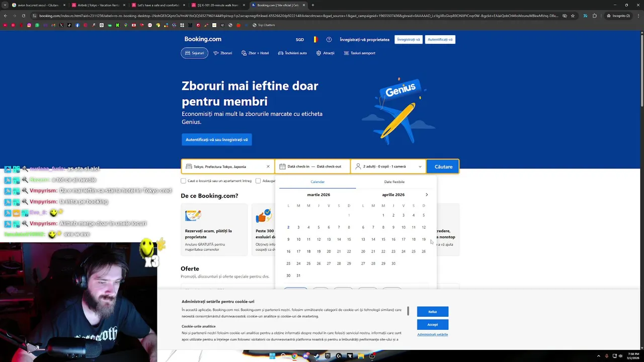Click the Accept cookie button

433,324
